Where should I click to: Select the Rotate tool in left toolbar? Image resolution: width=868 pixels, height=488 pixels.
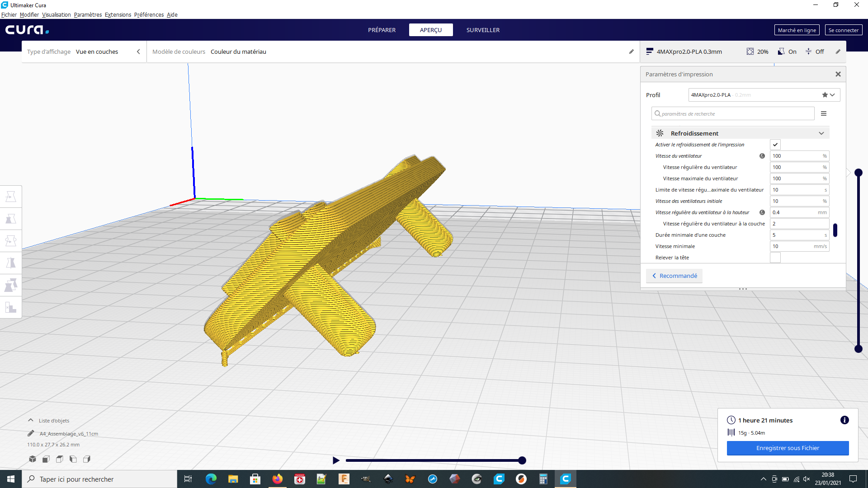coord(11,241)
